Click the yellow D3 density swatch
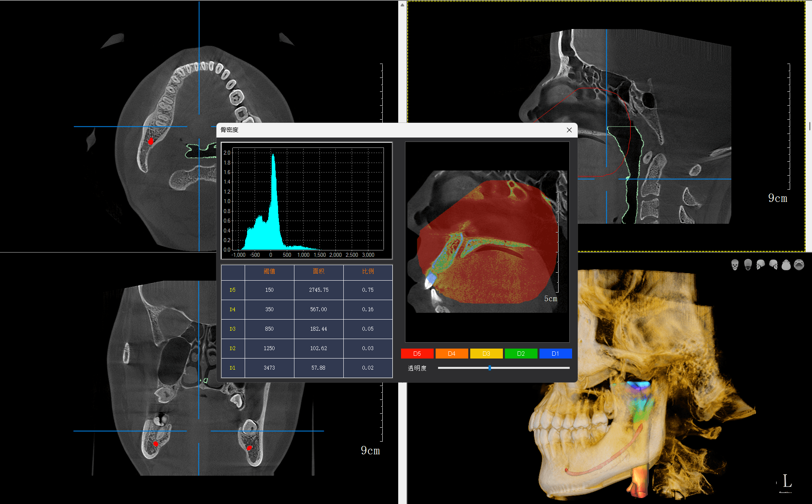The height and width of the screenshot is (504, 812). (486, 353)
